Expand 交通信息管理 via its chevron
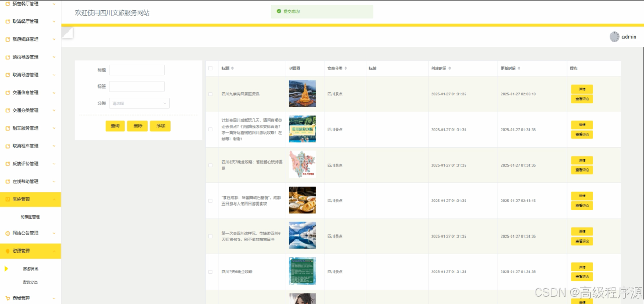644x304 pixels. (54, 93)
